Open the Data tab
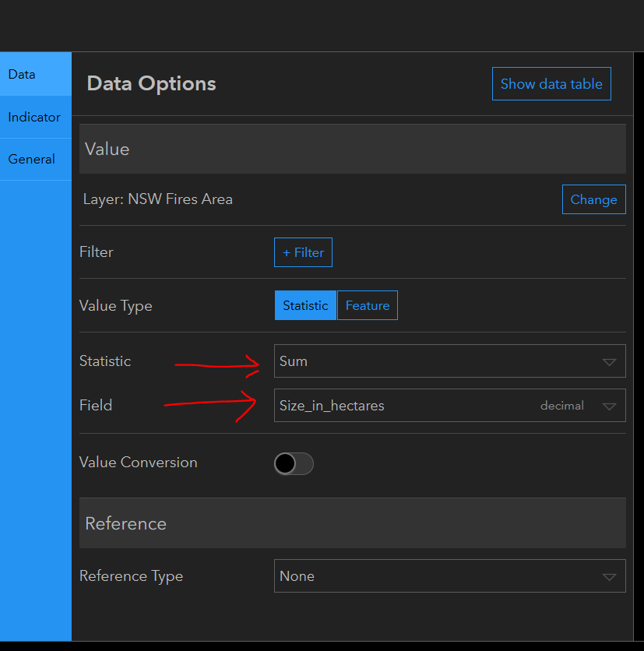This screenshot has width=644, height=651. click(22, 75)
